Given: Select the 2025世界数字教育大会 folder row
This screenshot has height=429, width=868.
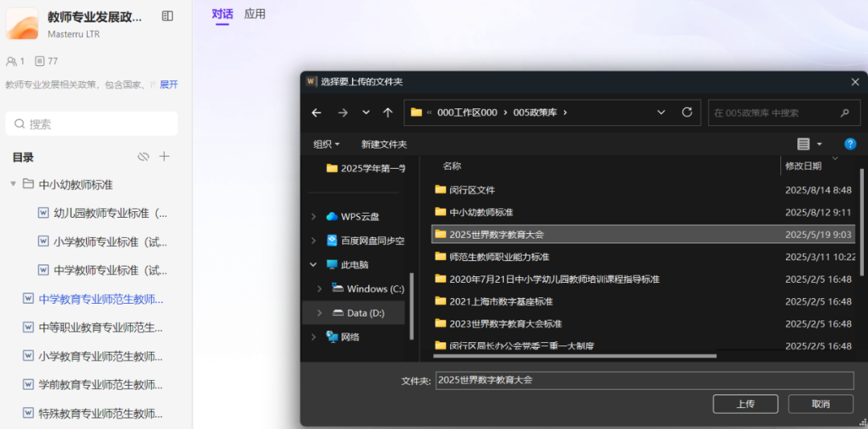Looking at the screenshot, I should (x=643, y=234).
